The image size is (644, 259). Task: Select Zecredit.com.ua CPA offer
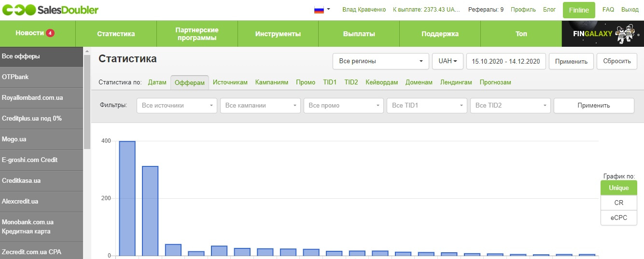(42, 251)
